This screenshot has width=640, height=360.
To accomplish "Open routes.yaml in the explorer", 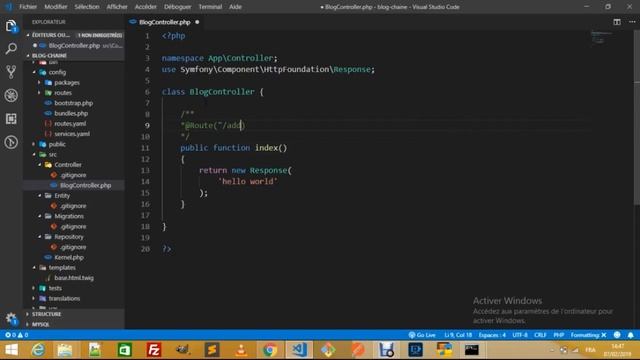I will coord(70,123).
